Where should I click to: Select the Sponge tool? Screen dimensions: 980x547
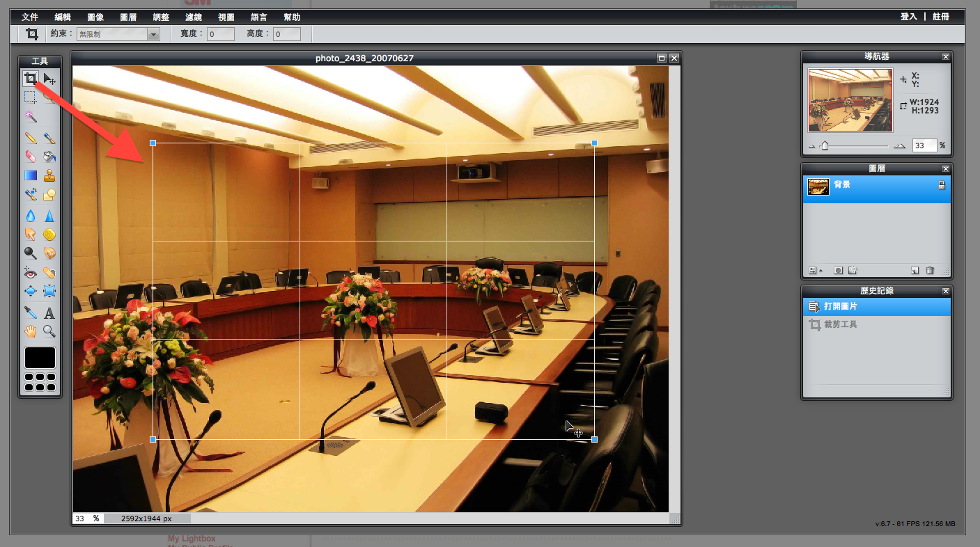[49, 235]
